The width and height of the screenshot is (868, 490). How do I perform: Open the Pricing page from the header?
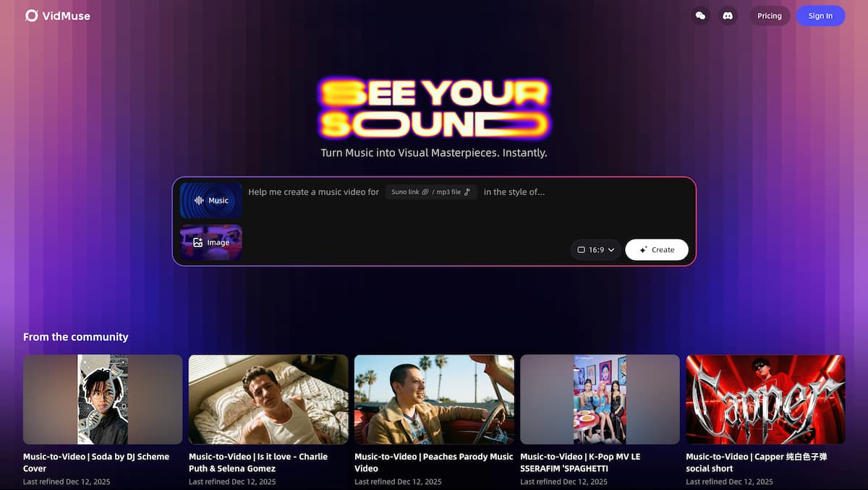tap(769, 15)
